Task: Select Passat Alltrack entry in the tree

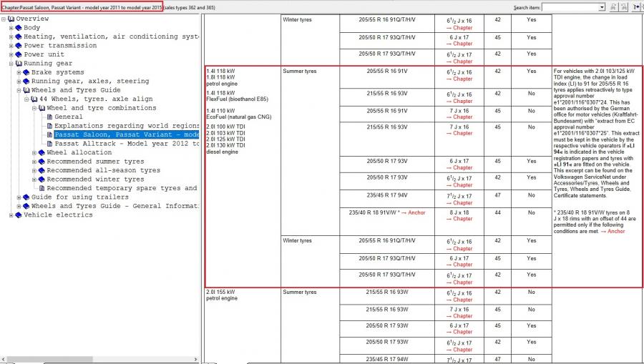Action: pos(126,144)
